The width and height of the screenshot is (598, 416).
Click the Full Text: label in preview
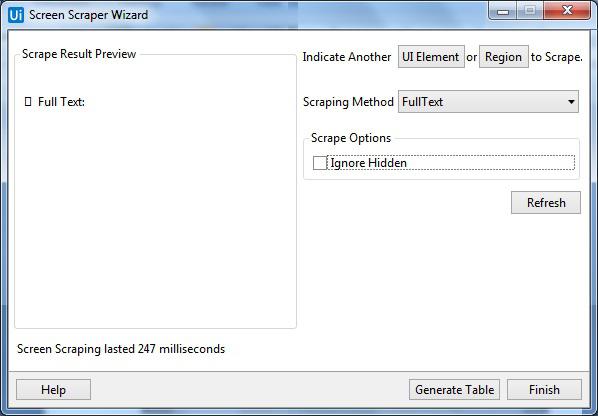click(61, 102)
